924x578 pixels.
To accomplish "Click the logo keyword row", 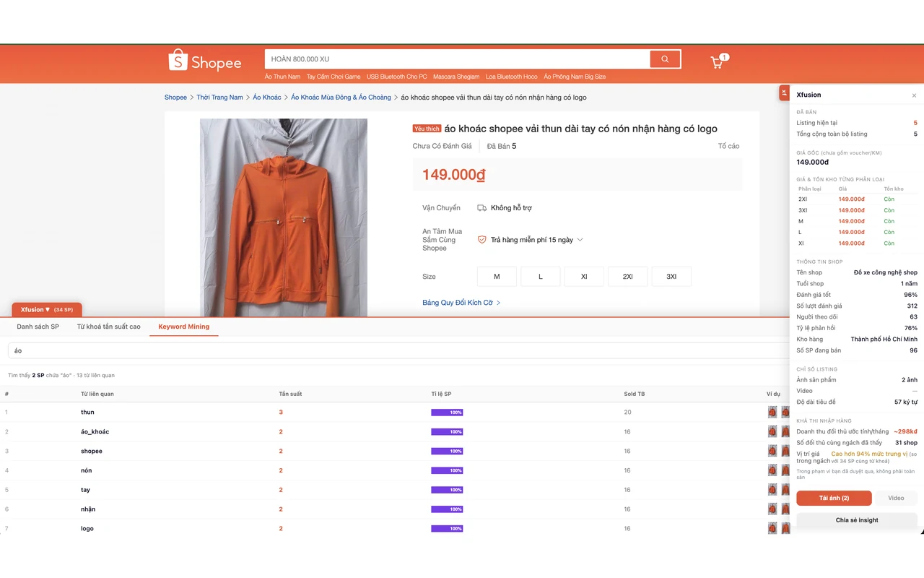I will (x=395, y=528).
